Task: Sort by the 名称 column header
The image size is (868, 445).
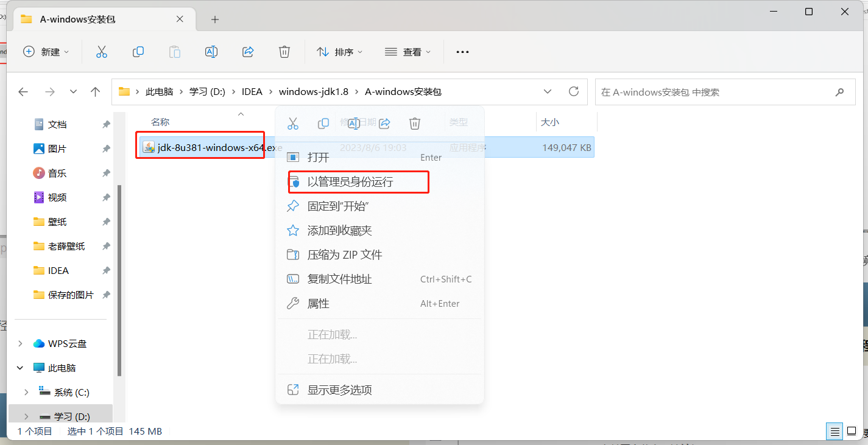Action: (160, 122)
